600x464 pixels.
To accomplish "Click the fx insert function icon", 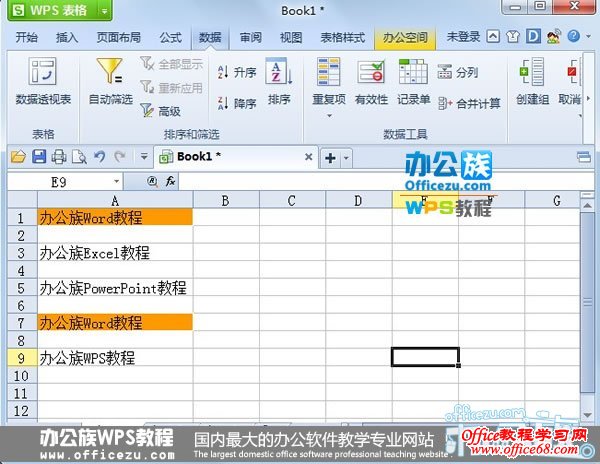I will coord(170,181).
